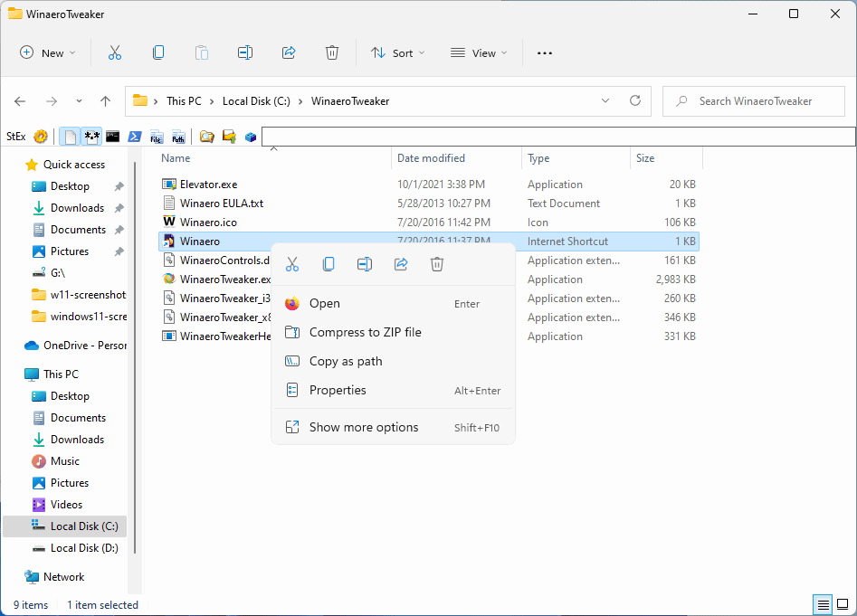Viewport: 857px width, 616px height.
Task: Select Open in the context menu
Action: click(325, 303)
